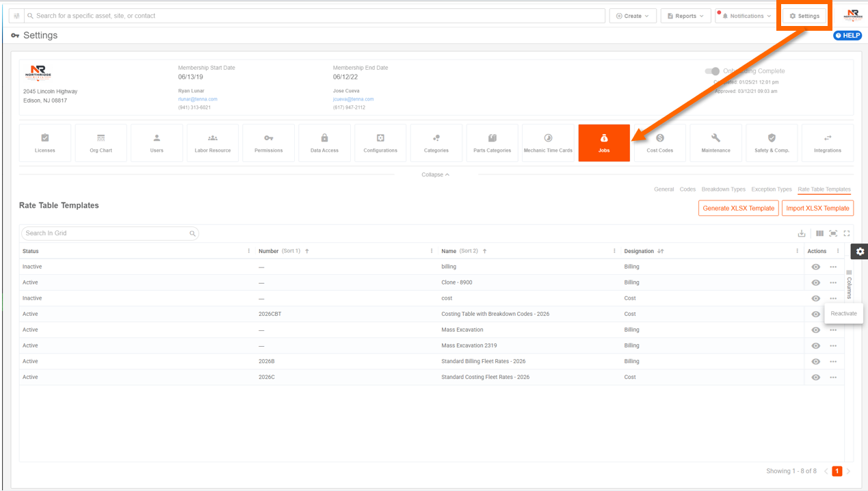View the Mass Excavation template (no 2319)
The height and width of the screenshot is (491, 868).
[815, 330]
